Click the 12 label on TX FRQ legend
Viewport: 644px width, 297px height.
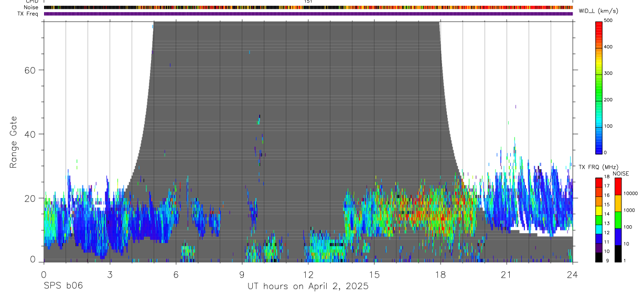607,233
